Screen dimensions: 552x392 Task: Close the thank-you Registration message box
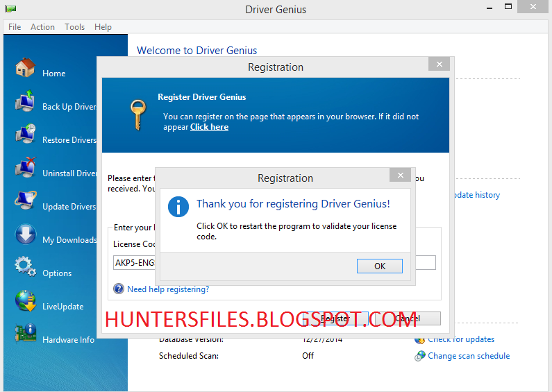coord(400,175)
